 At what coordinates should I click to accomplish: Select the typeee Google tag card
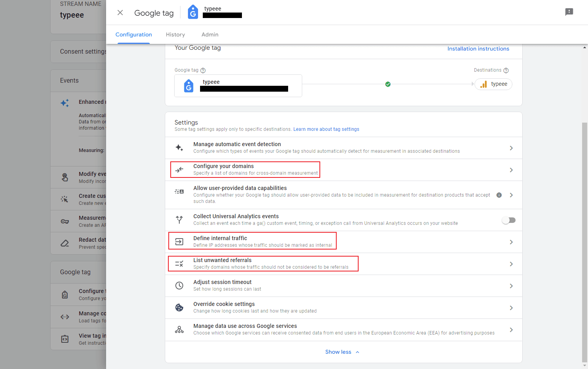coord(238,86)
